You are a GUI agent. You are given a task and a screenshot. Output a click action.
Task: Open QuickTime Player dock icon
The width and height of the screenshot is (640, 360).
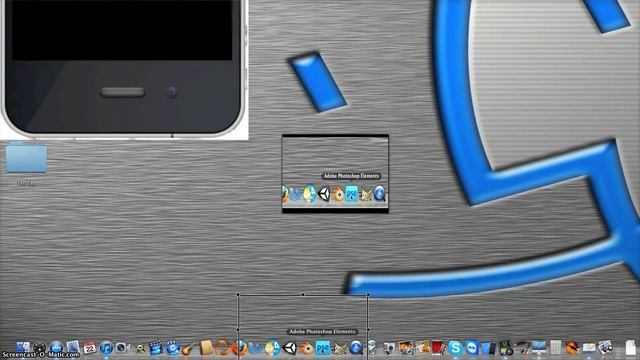click(x=356, y=348)
